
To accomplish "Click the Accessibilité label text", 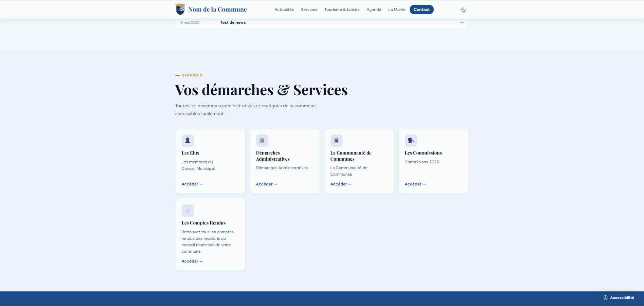I will [622, 298].
